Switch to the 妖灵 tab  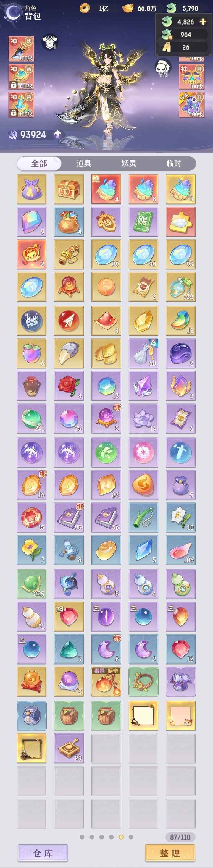coord(129,164)
